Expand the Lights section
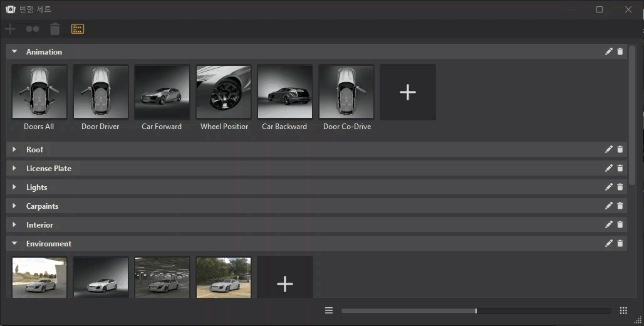This screenshot has height=326, width=644. pos(14,187)
